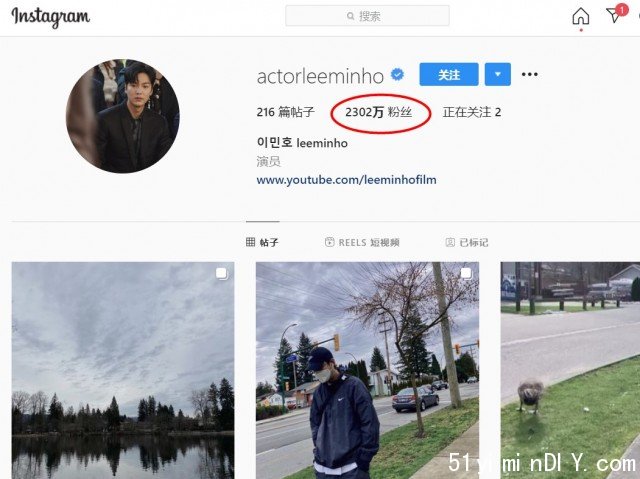
Task: Open the three-dot more options menu
Action: [529, 74]
